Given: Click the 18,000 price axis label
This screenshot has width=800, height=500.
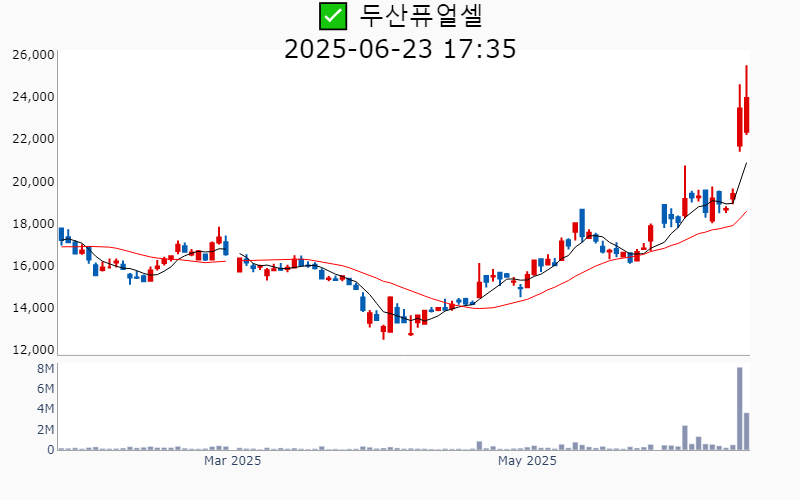Looking at the screenshot, I should click(x=33, y=223).
